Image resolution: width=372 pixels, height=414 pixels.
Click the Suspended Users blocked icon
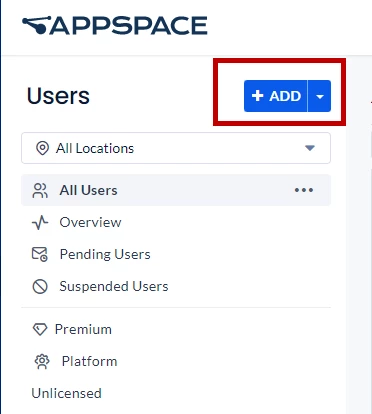[x=40, y=286]
